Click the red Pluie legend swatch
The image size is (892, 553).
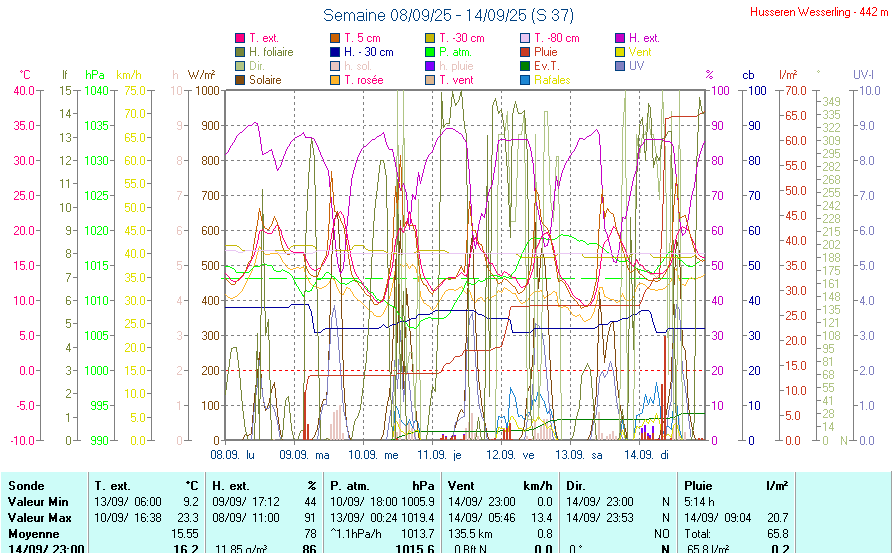525,52
